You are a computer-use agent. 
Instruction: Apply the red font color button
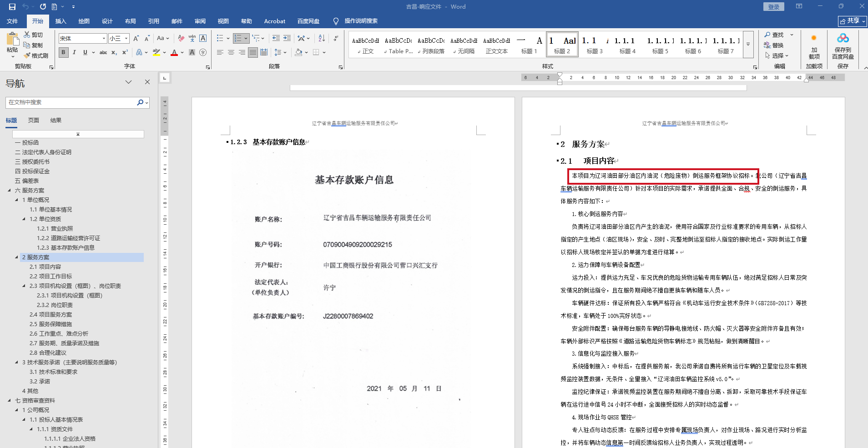(174, 52)
